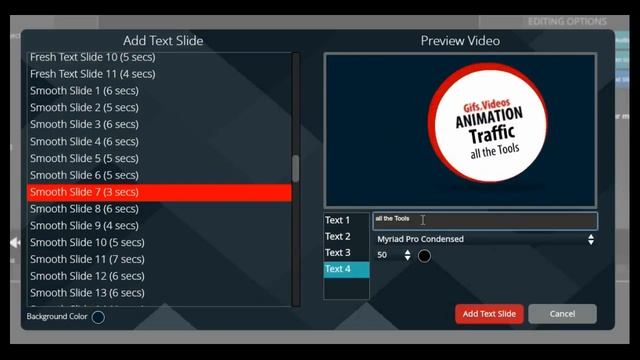Click the slide list scrollbar thumb
Screen dimensions: 640x360
[x=296, y=168]
